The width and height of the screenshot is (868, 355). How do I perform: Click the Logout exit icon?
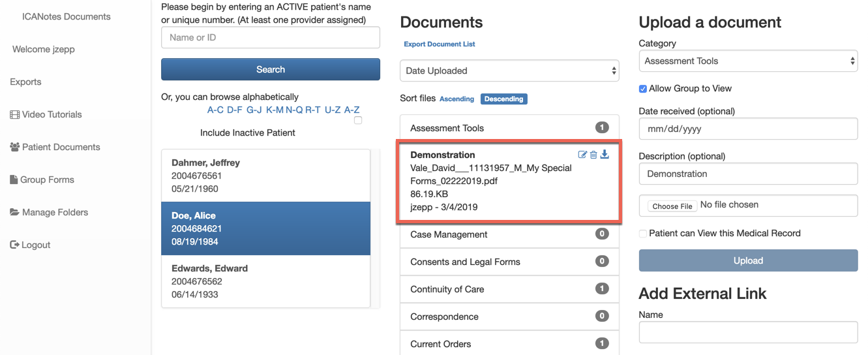(14, 245)
